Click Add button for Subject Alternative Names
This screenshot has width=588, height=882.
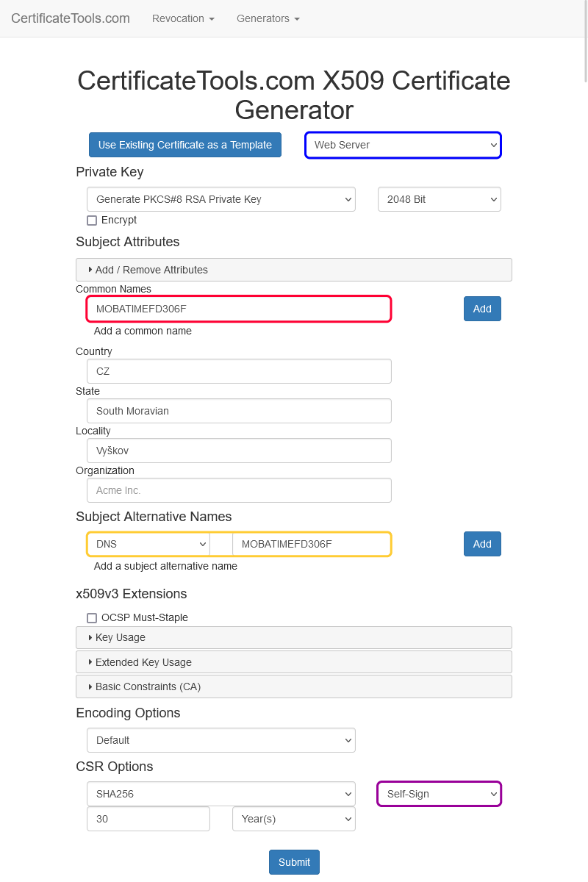point(482,544)
